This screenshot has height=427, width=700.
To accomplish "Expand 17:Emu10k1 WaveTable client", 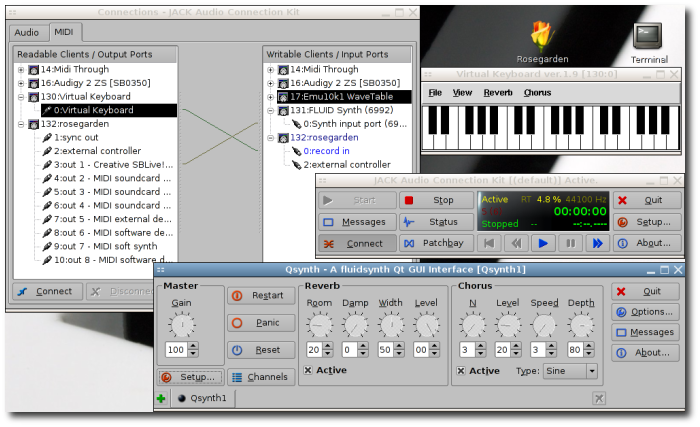I will click(271, 96).
